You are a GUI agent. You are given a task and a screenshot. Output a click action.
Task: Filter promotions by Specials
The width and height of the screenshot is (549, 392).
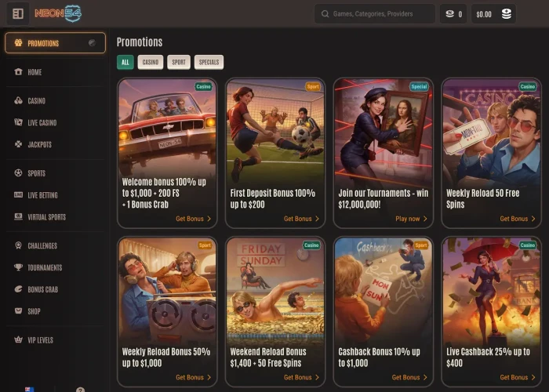point(209,62)
